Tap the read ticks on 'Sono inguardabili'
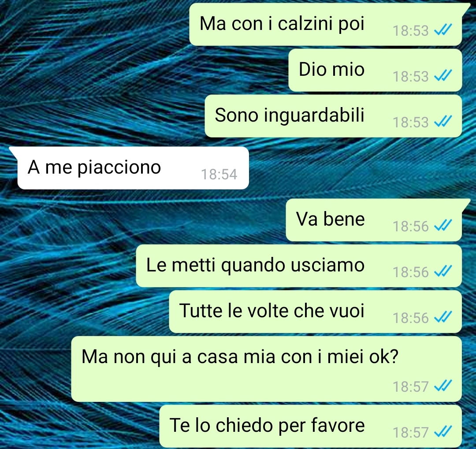This screenshot has width=476, height=449. click(x=443, y=122)
